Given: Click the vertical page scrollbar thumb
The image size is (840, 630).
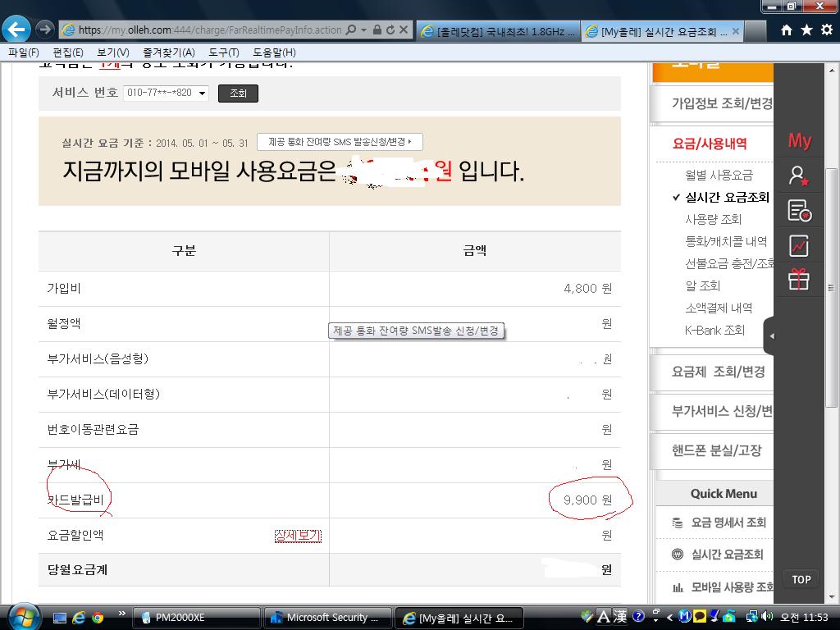Looking at the screenshot, I should click(x=831, y=287).
